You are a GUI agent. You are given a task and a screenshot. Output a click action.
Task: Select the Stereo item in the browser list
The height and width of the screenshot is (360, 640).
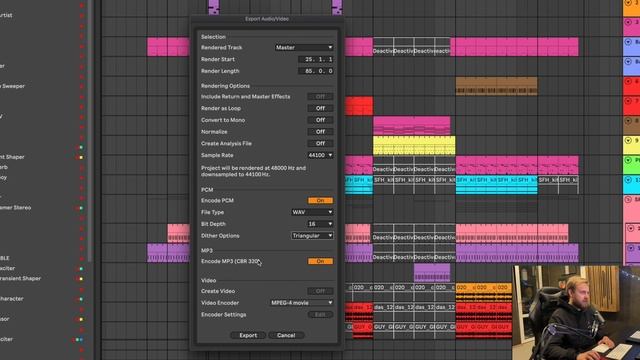(16, 207)
